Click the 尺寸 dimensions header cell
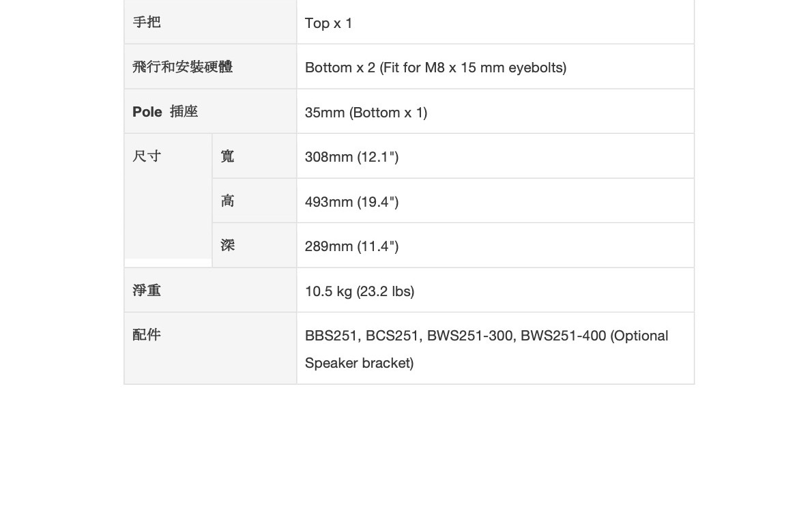This screenshot has height=509, width=812. point(147,156)
